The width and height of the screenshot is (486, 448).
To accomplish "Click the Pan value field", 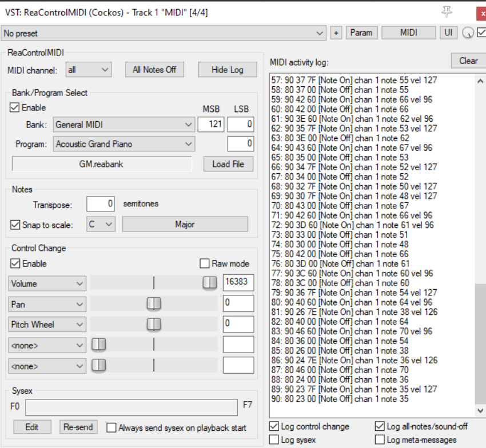I will point(238,303).
